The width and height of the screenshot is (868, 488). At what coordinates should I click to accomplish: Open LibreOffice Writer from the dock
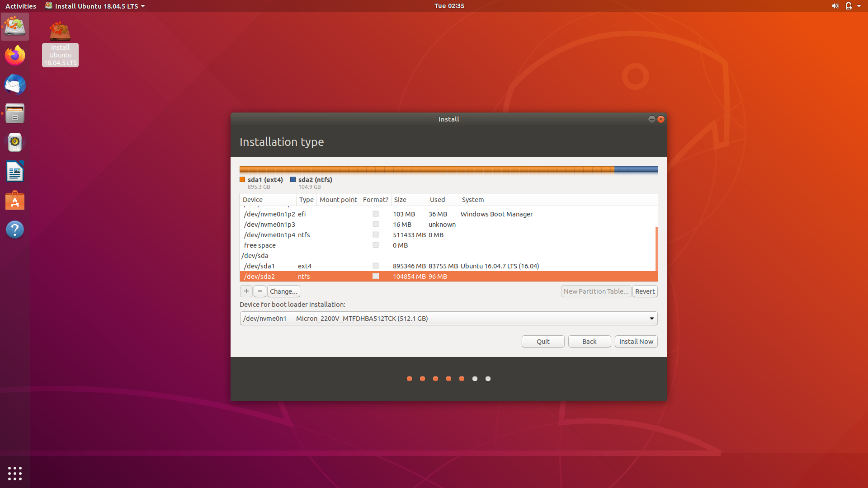[15, 172]
